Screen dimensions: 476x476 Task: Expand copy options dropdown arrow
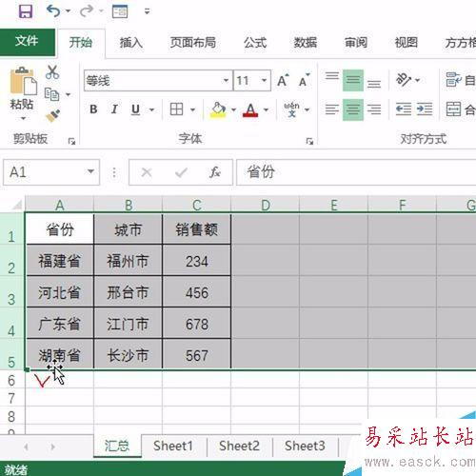click(x=68, y=94)
